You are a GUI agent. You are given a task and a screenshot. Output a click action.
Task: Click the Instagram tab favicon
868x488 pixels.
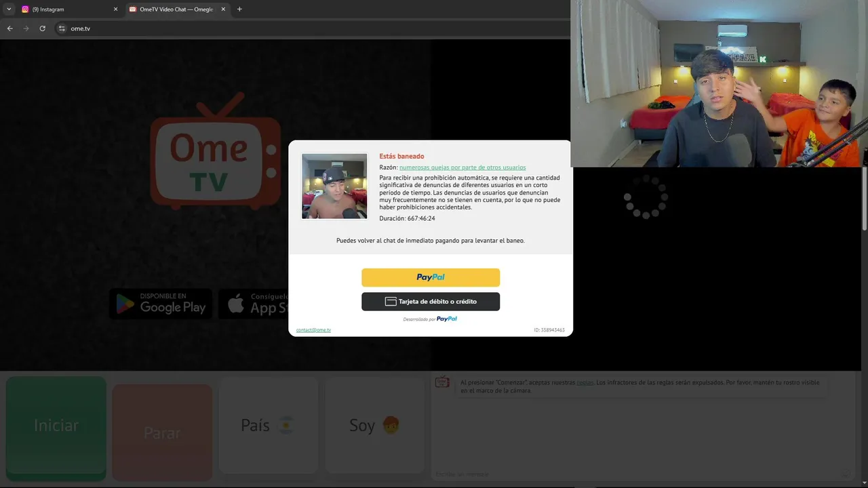tap(25, 9)
